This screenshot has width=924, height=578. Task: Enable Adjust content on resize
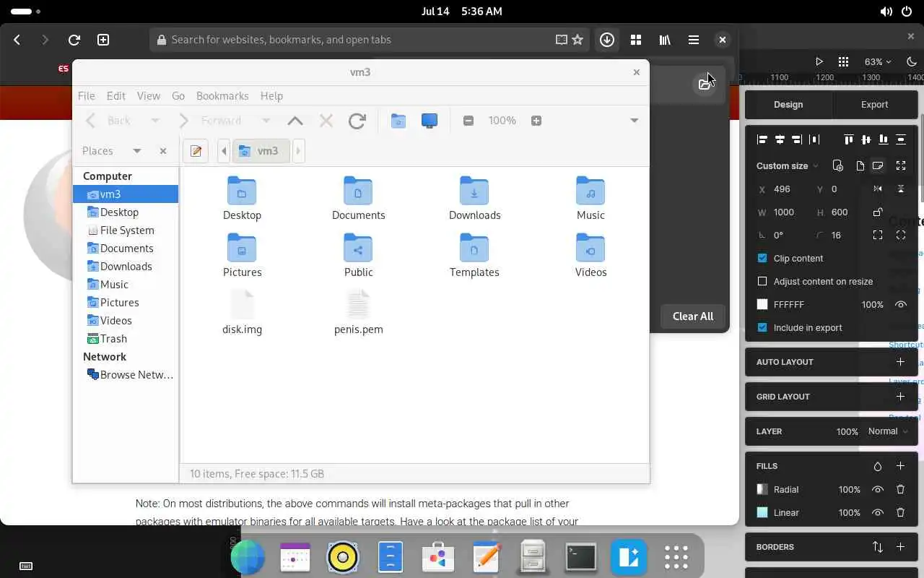[762, 281]
